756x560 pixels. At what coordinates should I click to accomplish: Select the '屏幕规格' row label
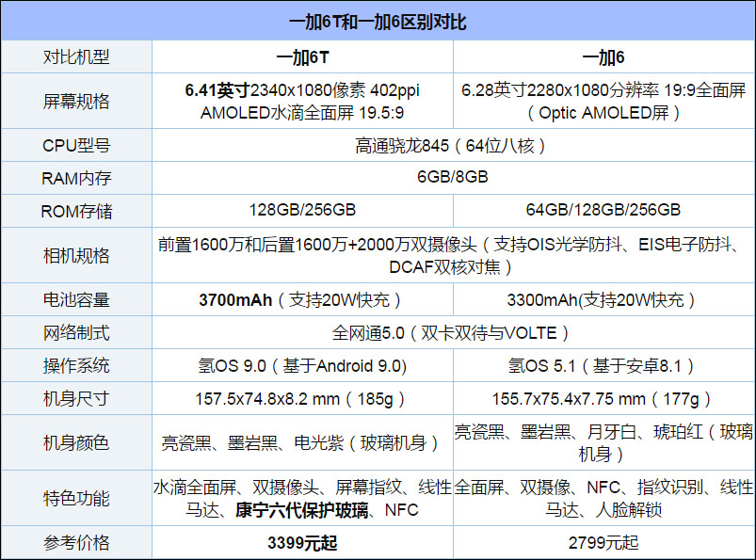tap(76, 102)
